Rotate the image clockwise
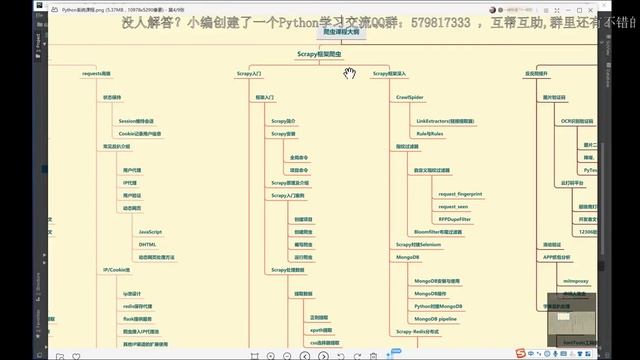The width and height of the screenshot is (640, 360). (x=357, y=356)
